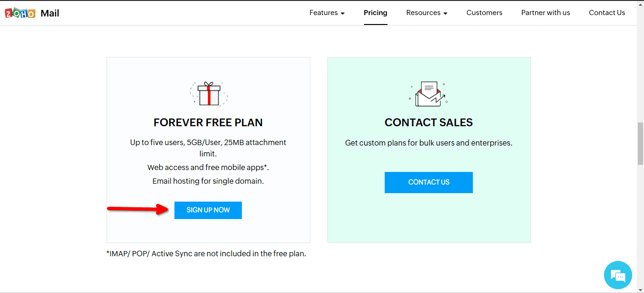Click the chevron beside Features

pos(342,13)
